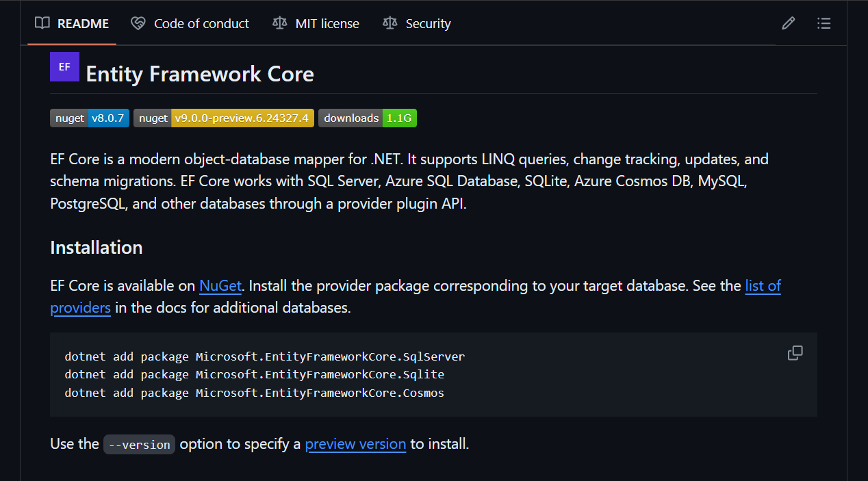Click the SqlServer package command line
Screen dimensions: 868x481
pyautogui.click(x=265, y=356)
